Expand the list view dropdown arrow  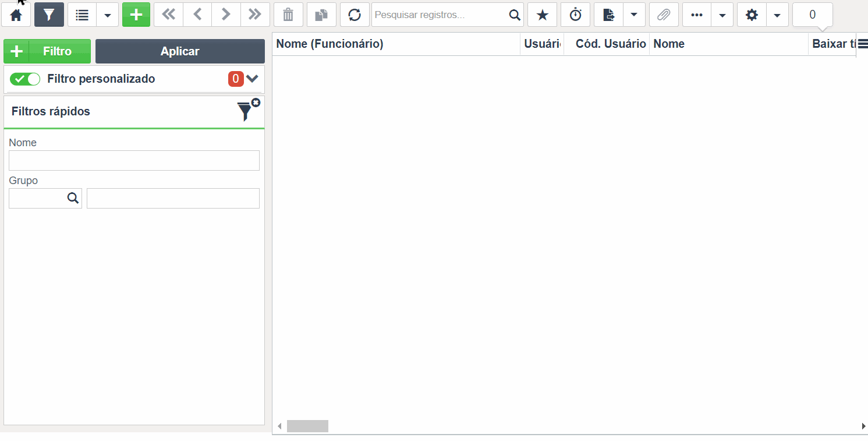click(x=108, y=15)
